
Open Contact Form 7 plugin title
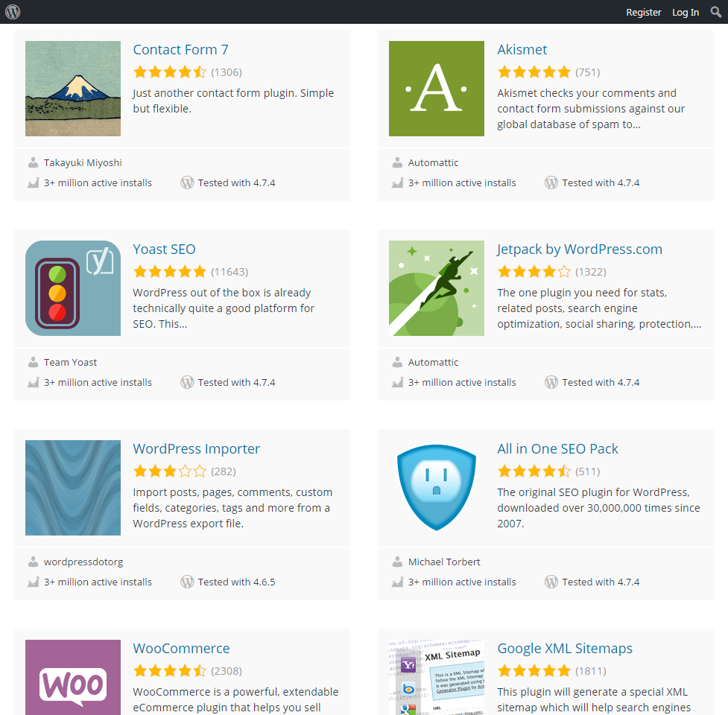click(x=180, y=50)
